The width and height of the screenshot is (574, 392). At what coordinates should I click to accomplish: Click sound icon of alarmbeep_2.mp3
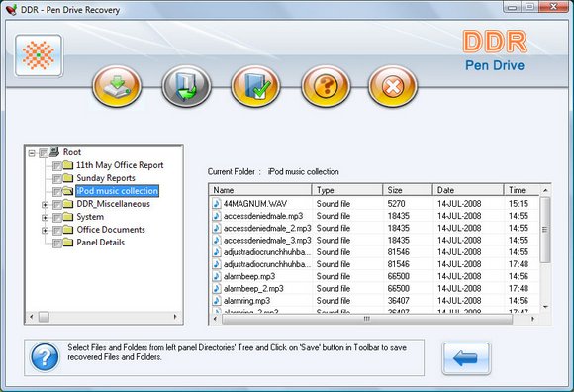click(217, 288)
